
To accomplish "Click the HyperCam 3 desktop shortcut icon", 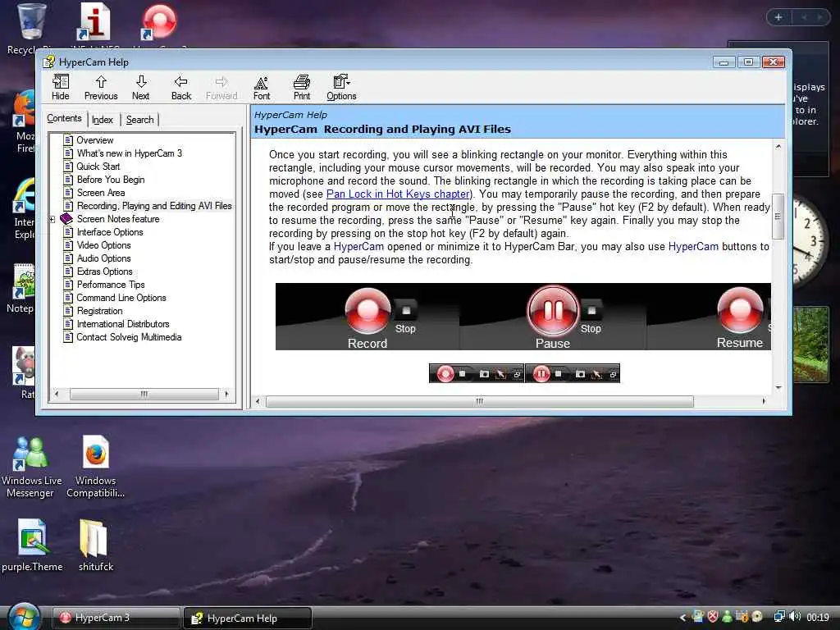I will pyautogui.click(x=159, y=22).
